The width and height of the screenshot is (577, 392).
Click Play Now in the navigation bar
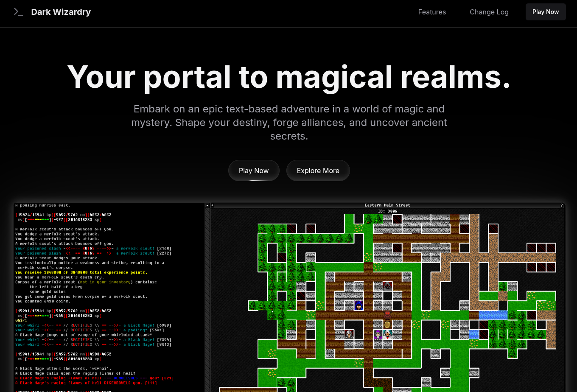(x=546, y=12)
